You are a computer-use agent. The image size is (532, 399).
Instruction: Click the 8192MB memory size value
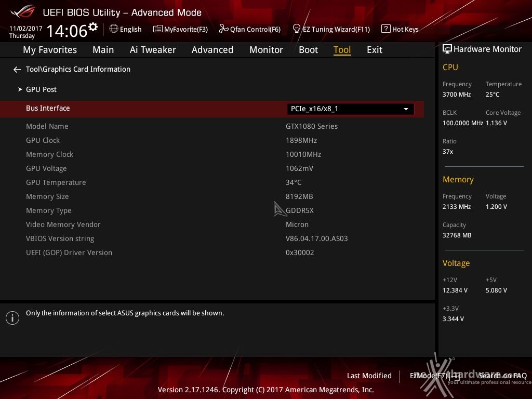coord(299,196)
